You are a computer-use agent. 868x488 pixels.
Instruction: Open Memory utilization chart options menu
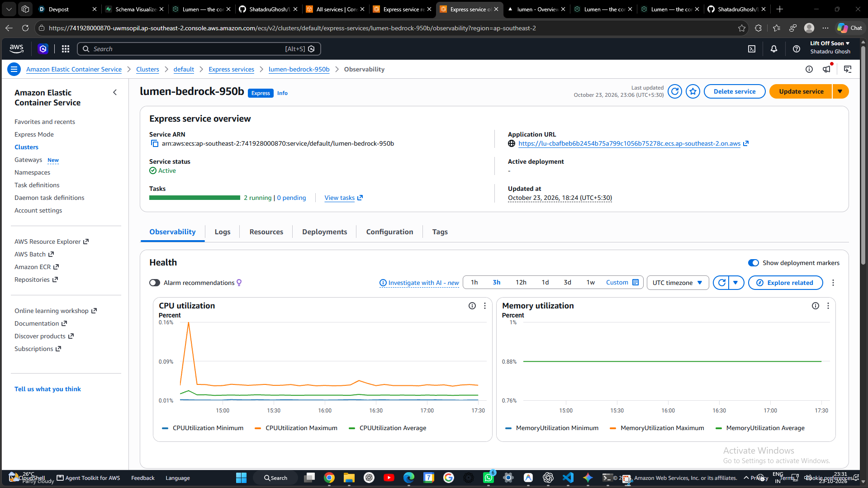(828, 306)
